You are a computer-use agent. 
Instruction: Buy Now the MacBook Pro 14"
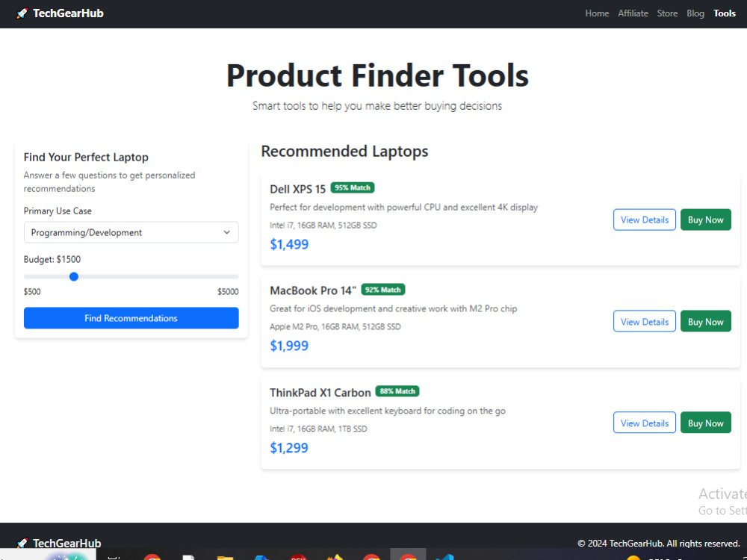(706, 321)
